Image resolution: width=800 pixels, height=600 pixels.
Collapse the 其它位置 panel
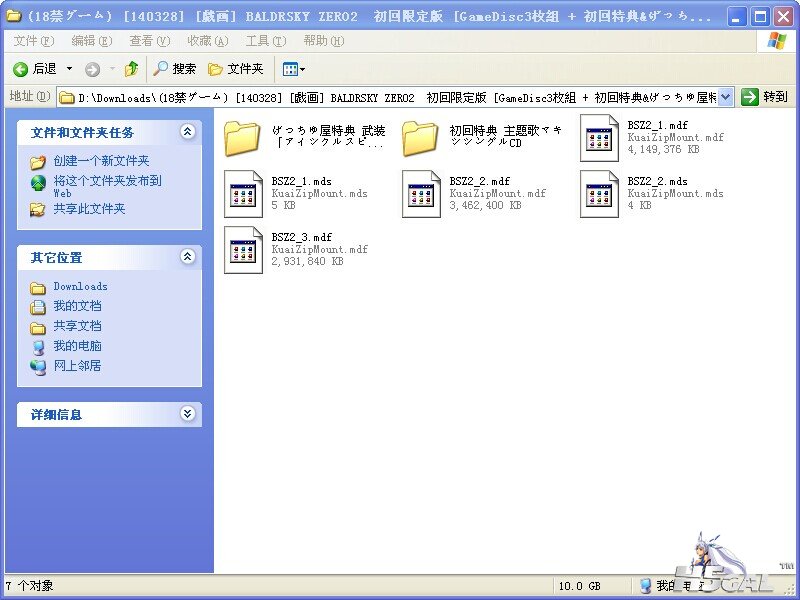coord(187,257)
